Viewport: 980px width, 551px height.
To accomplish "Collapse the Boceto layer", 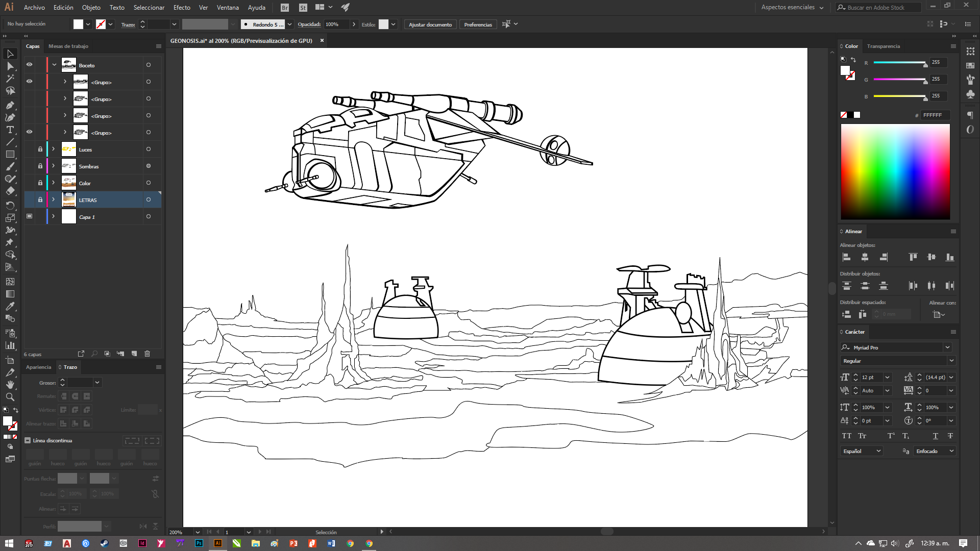I will [54, 65].
